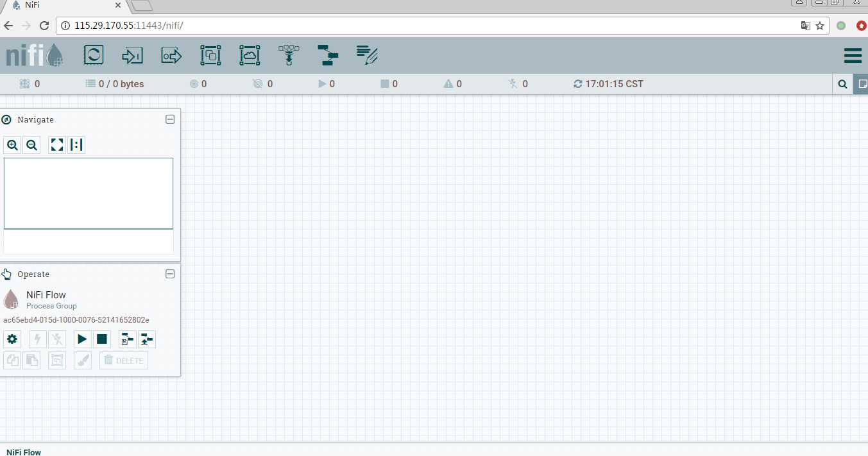Click the Group icon in Operate
This screenshot has height=456, width=868.
pos(57,360)
